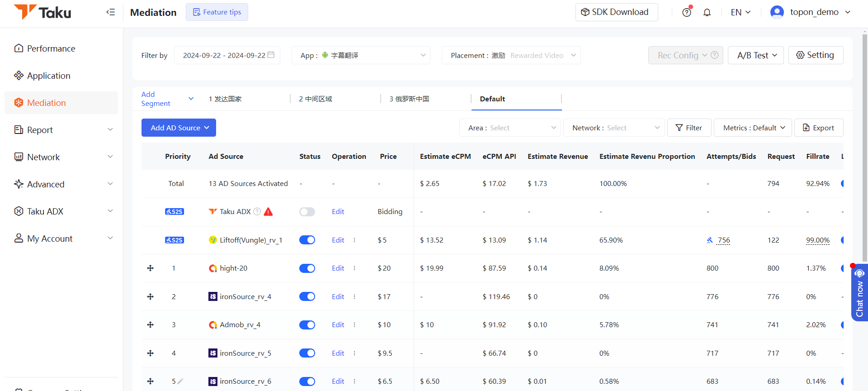Collapse the sidebar menu icon
The width and height of the screenshot is (868, 391).
coord(110,12)
